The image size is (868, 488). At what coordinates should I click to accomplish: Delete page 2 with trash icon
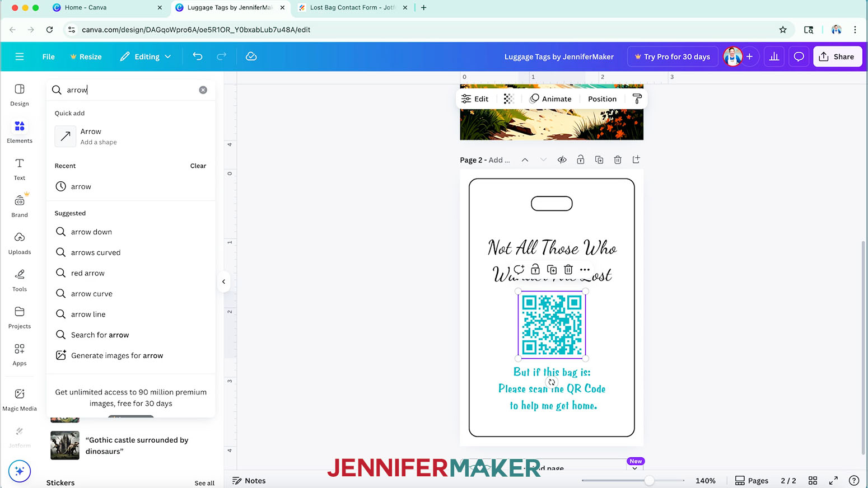618,160
